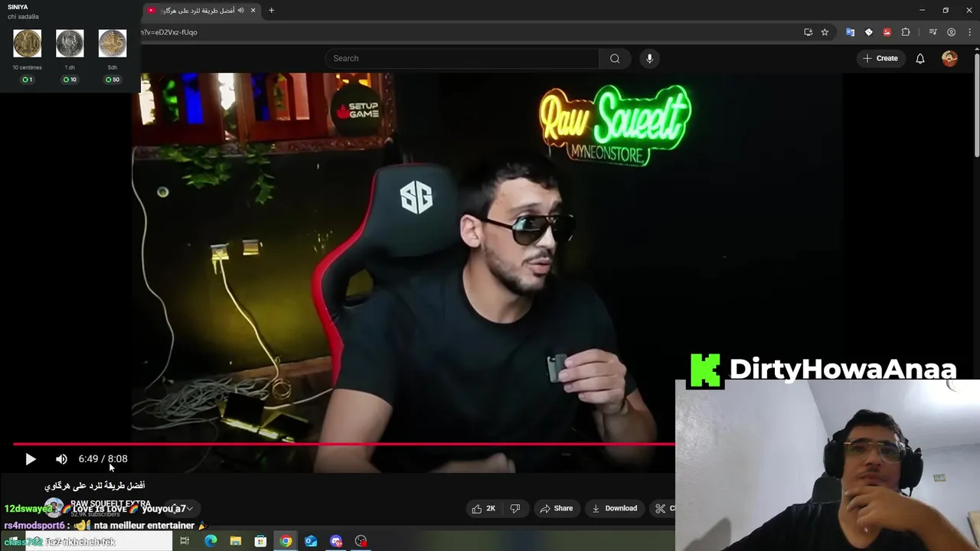Viewport: 980px width, 551px height.
Task: Click the Arabic video title text
Action: (x=94, y=485)
